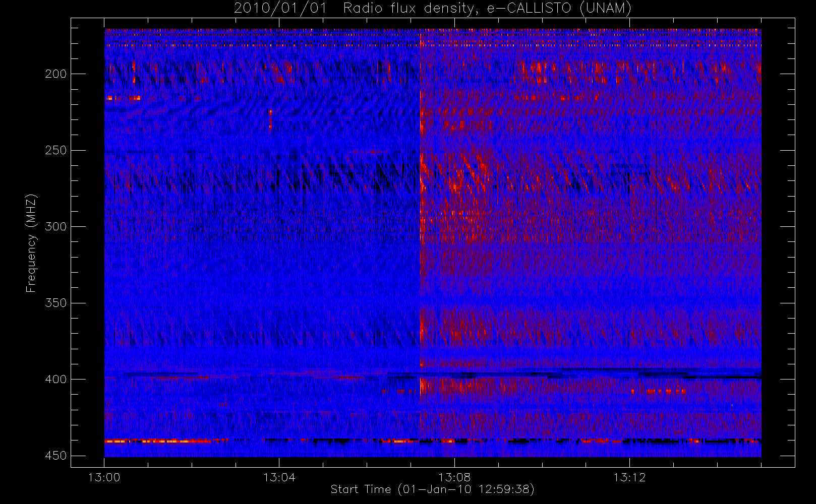Screen dimensions: 816x504
Task: Click the short orange streak near 215 MHz at 13:00
Action: pos(123,98)
